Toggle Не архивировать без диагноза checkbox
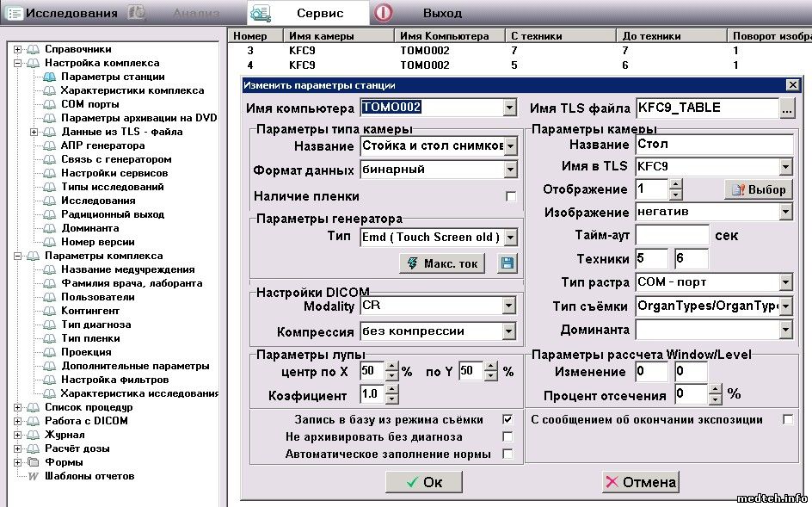 coord(507,436)
